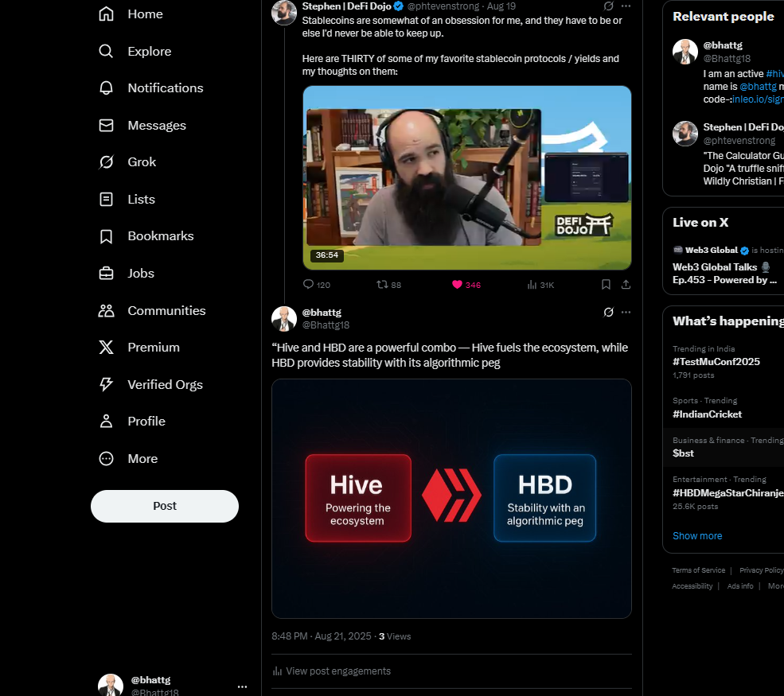Viewport: 784px width, 696px height.
Task: Open Stephen | DeFi Dojo author name
Action: coord(346,6)
